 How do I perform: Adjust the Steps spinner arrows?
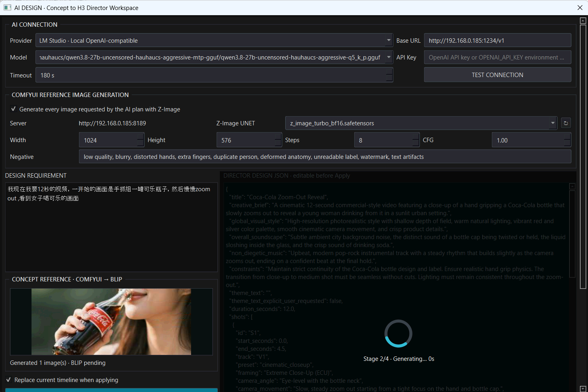[x=416, y=140]
